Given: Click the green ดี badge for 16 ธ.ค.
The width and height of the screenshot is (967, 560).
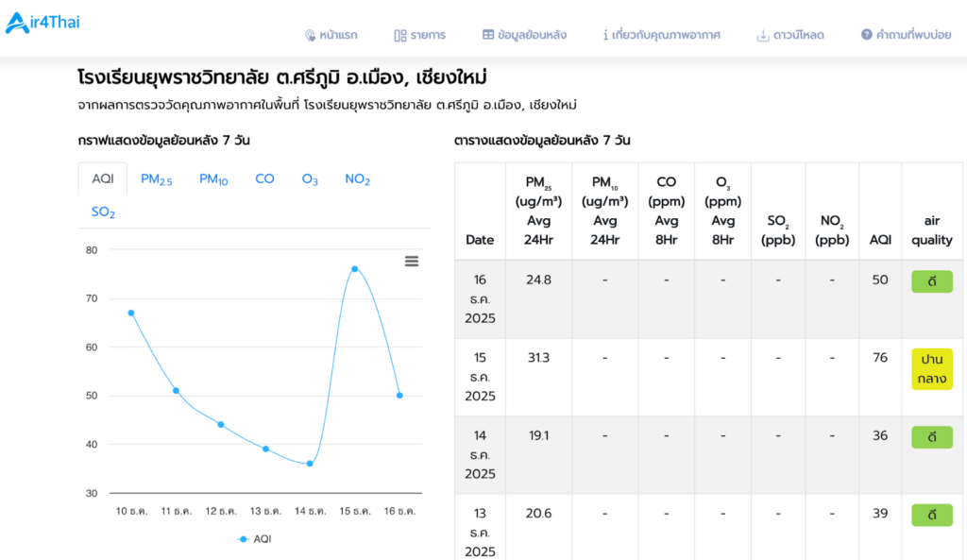Looking at the screenshot, I should coord(931,281).
